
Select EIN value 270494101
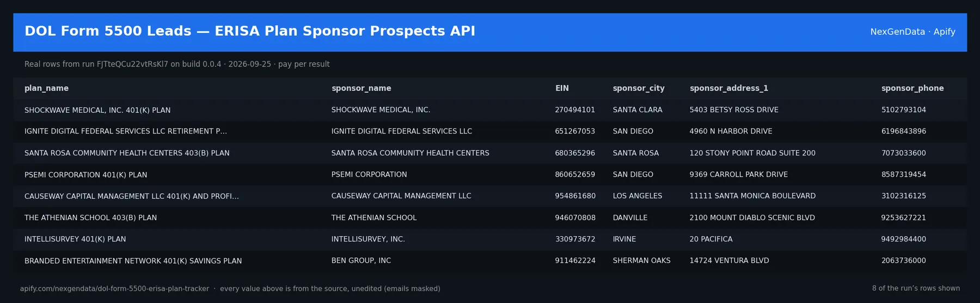click(x=575, y=110)
